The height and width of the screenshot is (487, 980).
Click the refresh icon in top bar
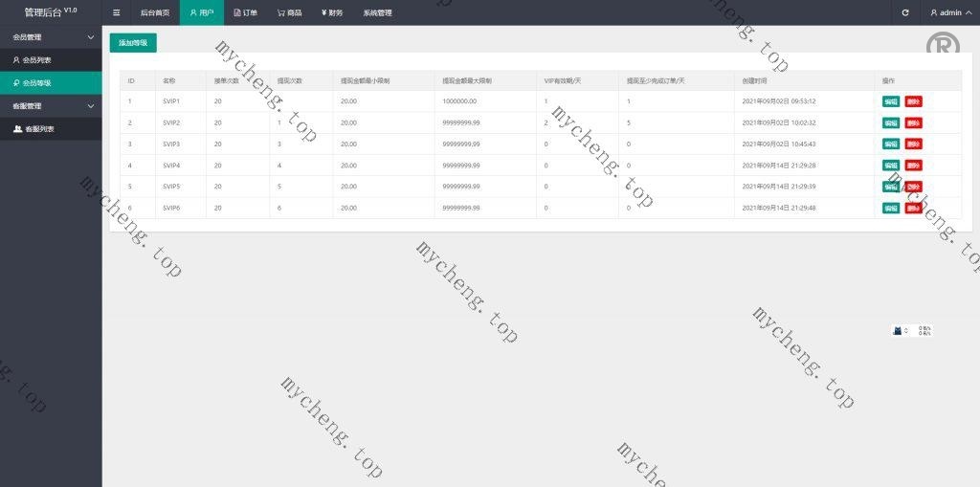tap(905, 12)
